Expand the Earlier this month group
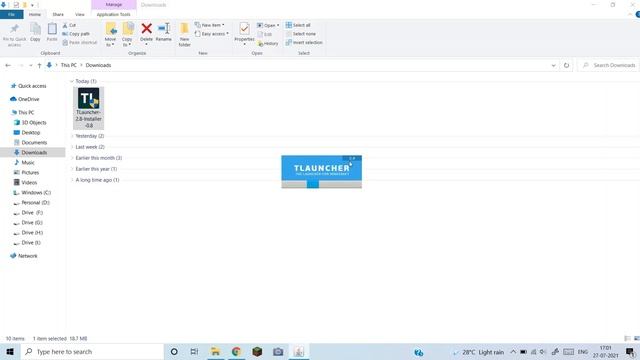The width and height of the screenshot is (640, 360). coord(72,158)
